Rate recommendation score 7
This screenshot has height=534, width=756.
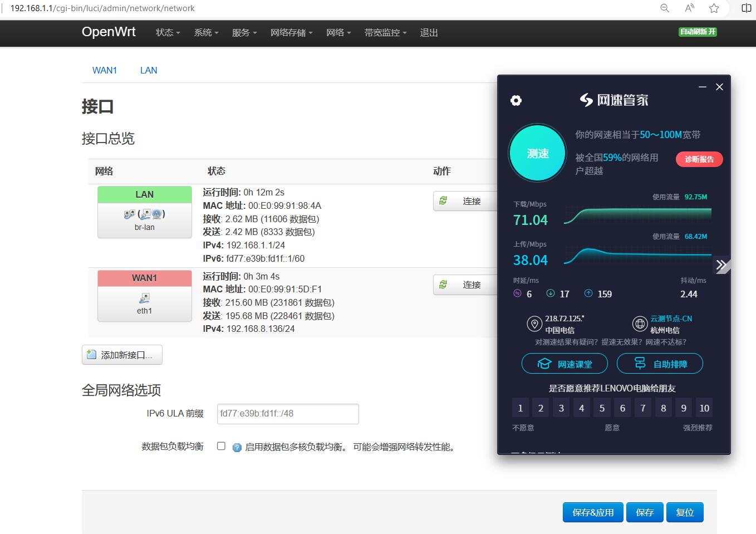pyautogui.click(x=643, y=408)
